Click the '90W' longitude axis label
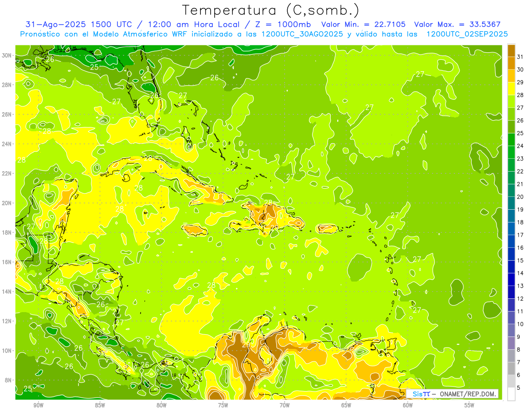Image resolution: width=532 pixels, height=411 pixels. click(39, 405)
